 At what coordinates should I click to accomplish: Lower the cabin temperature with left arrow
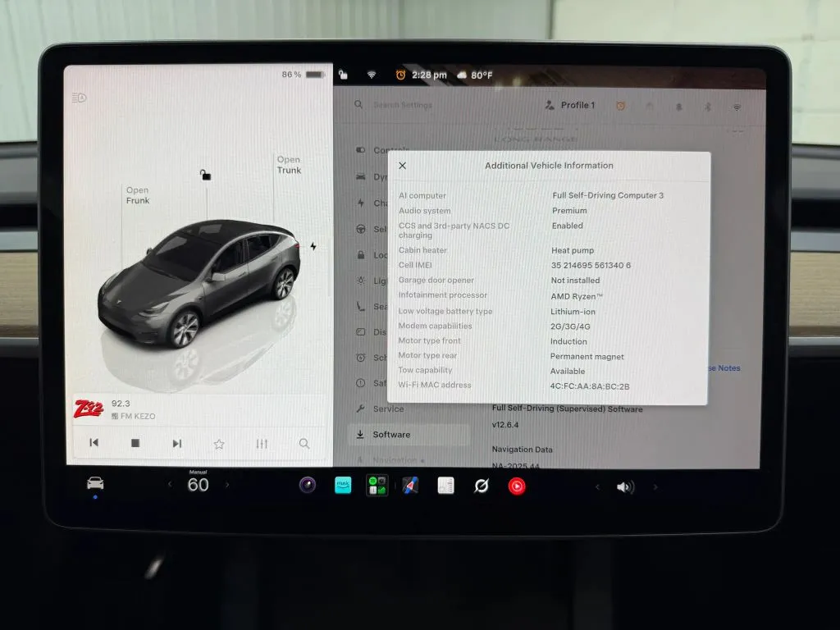tap(170, 484)
